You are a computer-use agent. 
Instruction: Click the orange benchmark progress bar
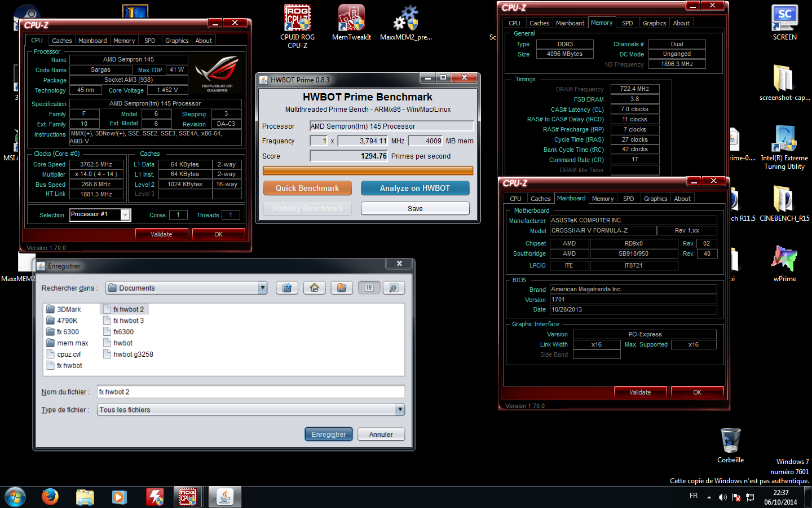[368, 171]
